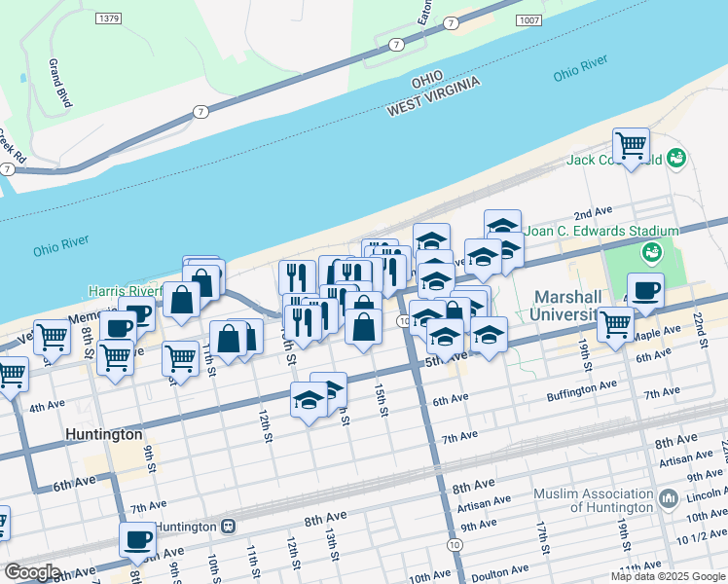Select the 1007 road shield
This screenshot has width=728, height=584.
pos(529,20)
